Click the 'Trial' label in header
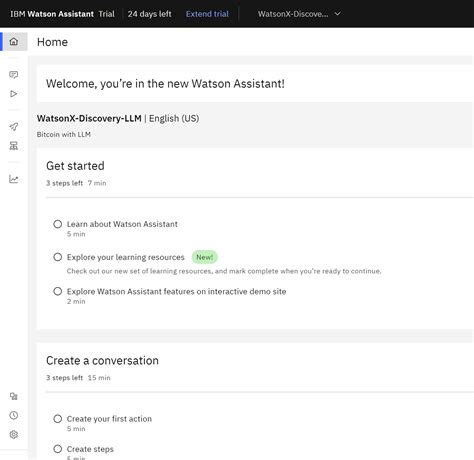The height and width of the screenshot is (460, 474). (x=106, y=14)
